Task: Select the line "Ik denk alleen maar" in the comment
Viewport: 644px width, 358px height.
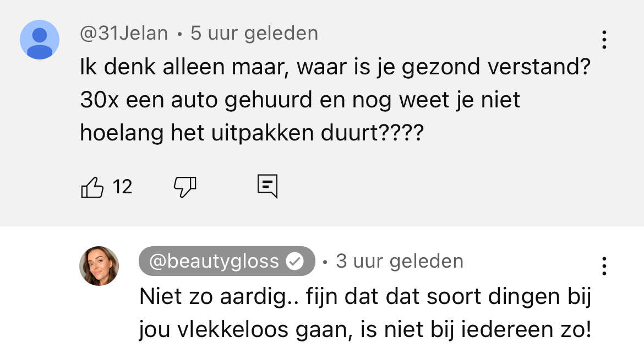Action: [182, 67]
